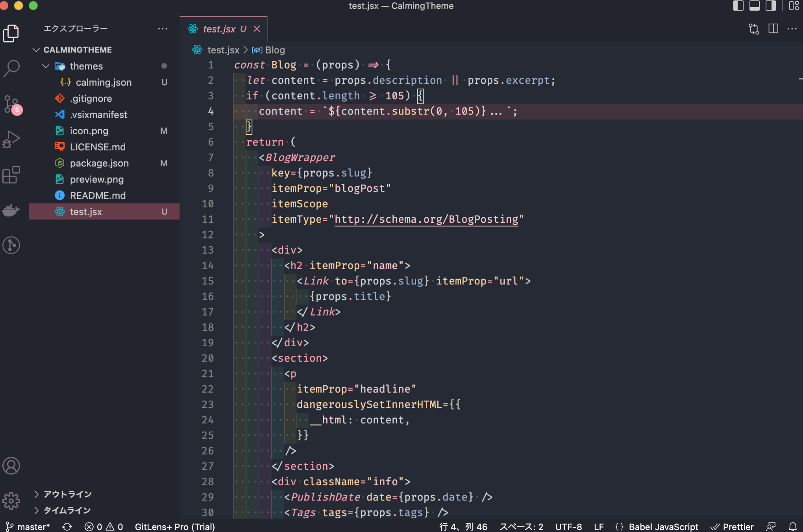Open Run and Debug view
This screenshot has height=532, width=803.
point(11,139)
